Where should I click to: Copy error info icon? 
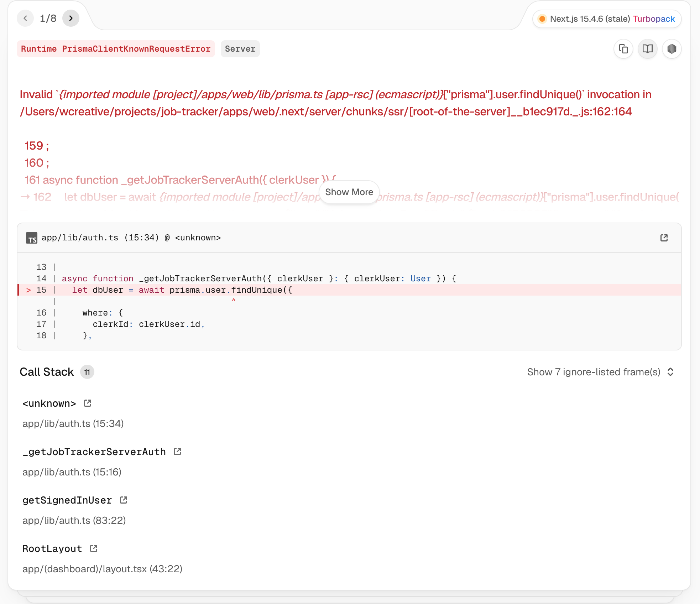coord(623,49)
